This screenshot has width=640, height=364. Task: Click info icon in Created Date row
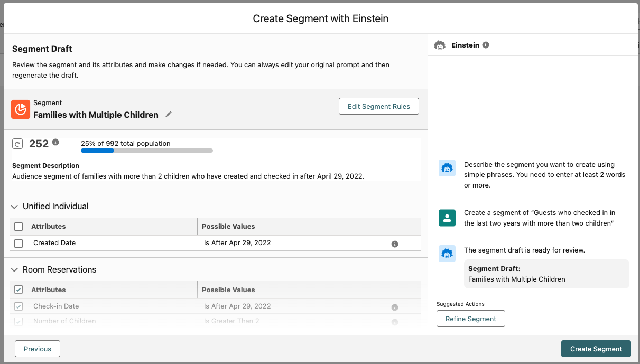click(394, 244)
